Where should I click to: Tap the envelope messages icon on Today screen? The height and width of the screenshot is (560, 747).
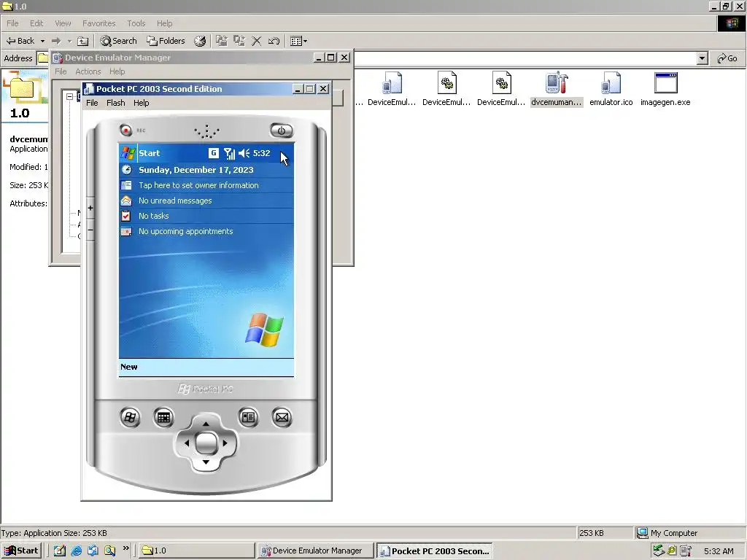point(126,201)
